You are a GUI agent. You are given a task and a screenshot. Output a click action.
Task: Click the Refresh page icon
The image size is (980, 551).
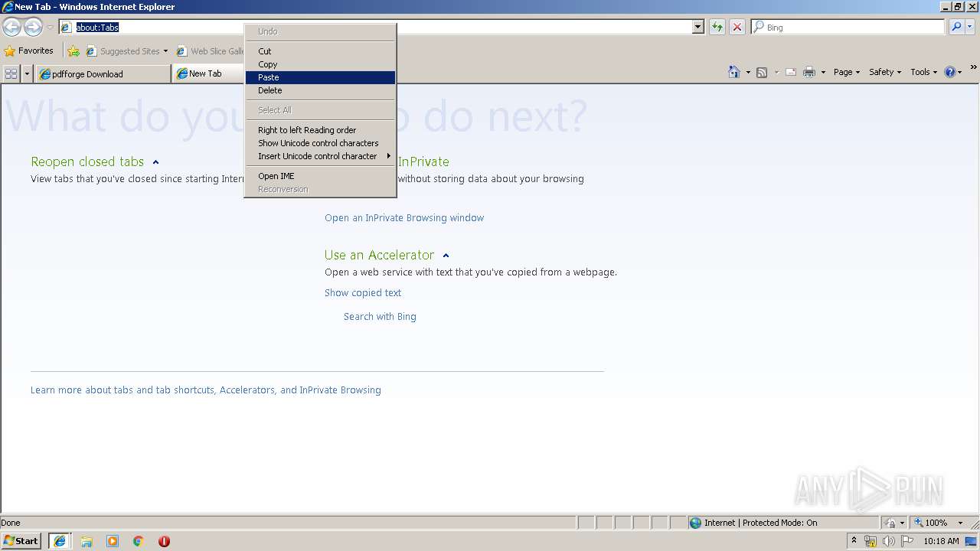[717, 27]
